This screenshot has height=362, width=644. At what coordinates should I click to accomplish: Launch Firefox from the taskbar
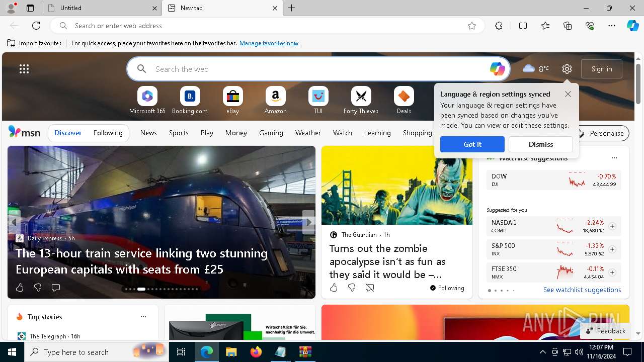[x=256, y=352]
